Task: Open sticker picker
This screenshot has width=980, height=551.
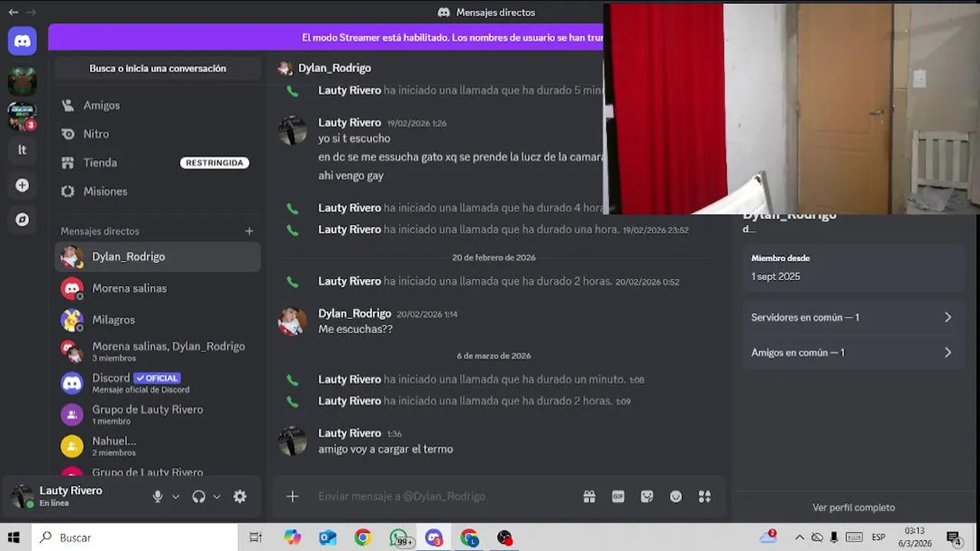Action: click(x=647, y=497)
